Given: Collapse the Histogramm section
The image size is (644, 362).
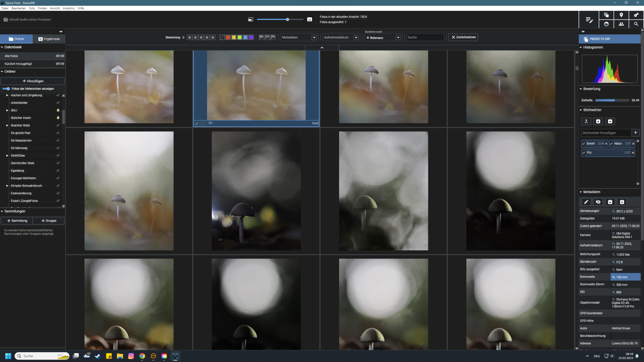Looking at the screenshot, I should click(581, 48).
